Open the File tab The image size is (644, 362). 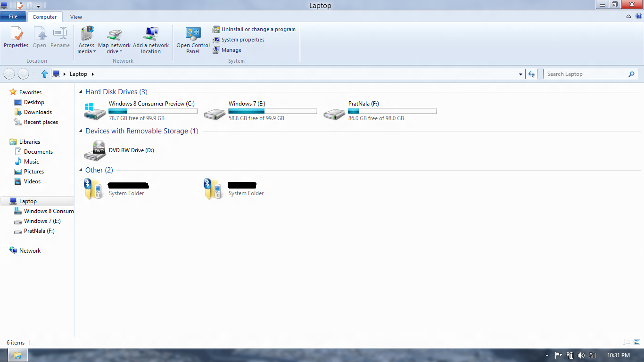click(x=13, y=16)
